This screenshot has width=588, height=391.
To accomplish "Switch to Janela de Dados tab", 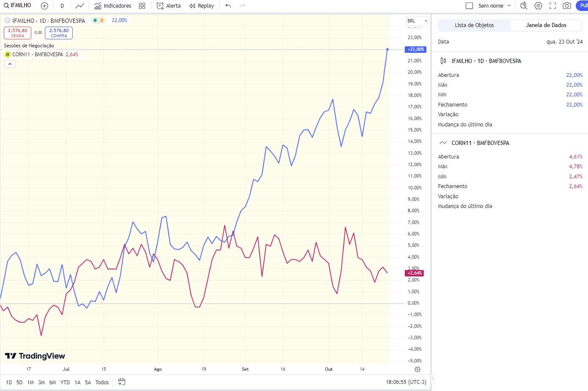I will click(x=546, y=25).
